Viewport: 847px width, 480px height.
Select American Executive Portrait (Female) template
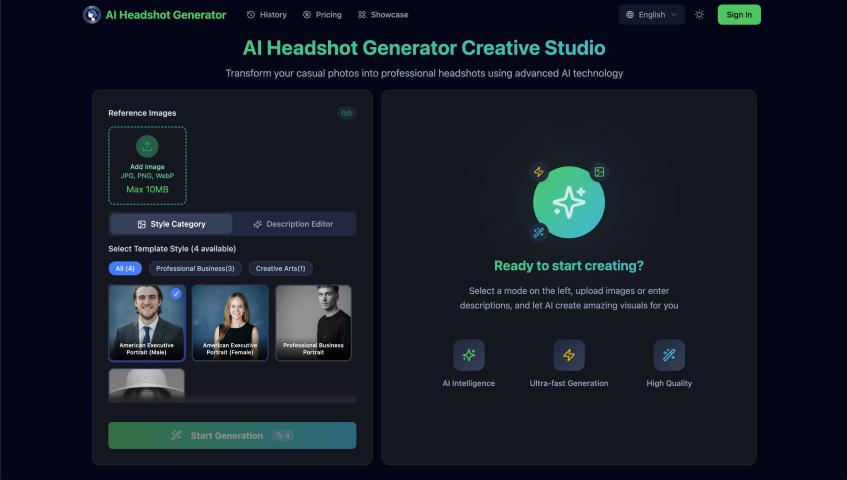tap(230, 322)
